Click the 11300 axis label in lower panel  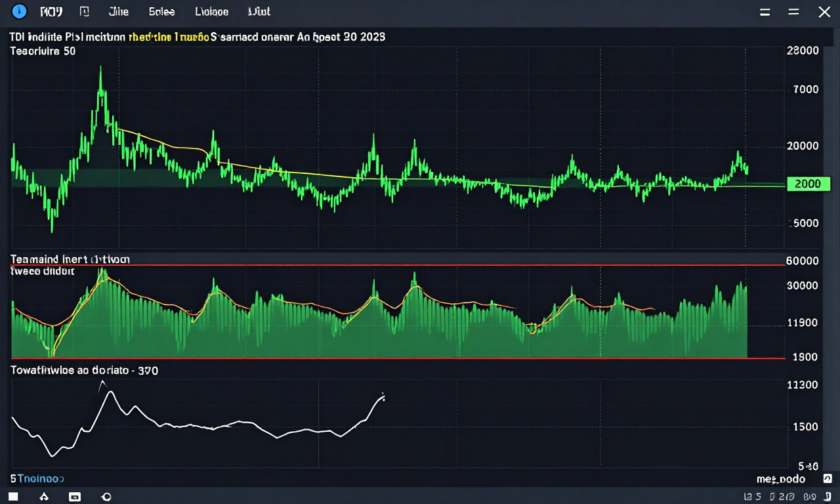tap(802, 385)
